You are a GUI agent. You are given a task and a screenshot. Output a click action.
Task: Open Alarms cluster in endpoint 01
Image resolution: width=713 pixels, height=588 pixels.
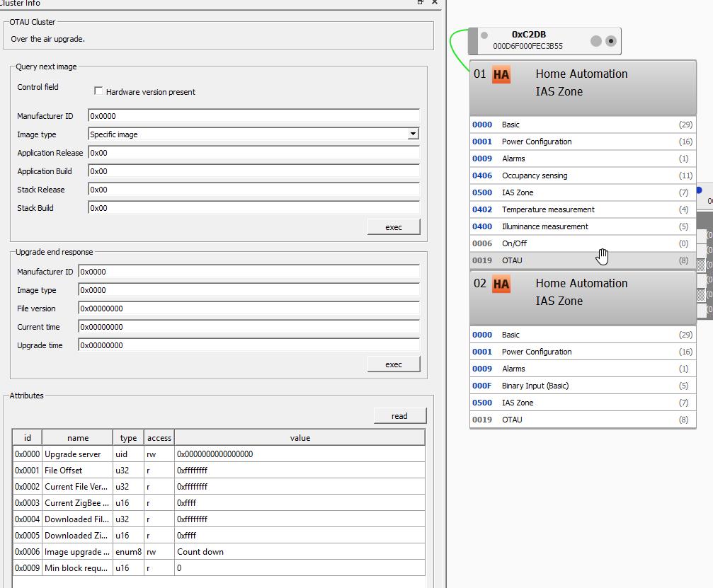click(583, 158)
